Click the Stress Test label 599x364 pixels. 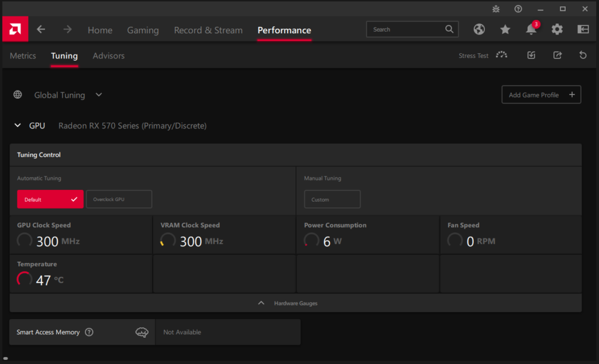pos(473,56)
